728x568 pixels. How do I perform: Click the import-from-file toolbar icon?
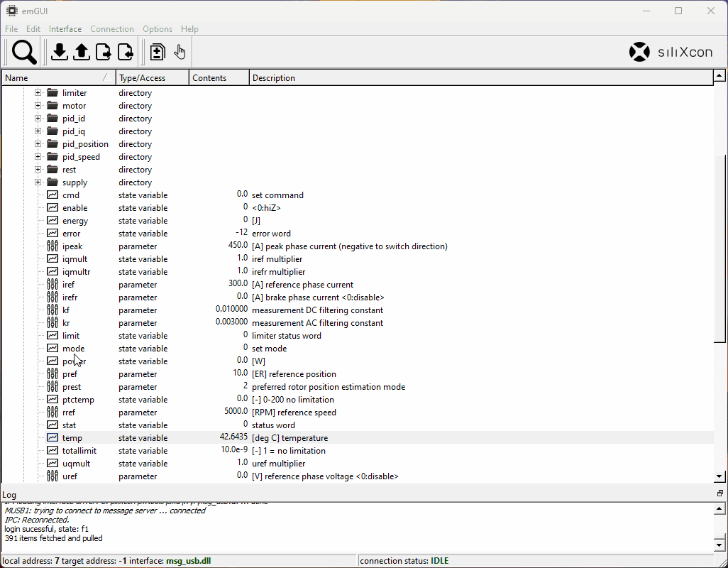(126, 52)
